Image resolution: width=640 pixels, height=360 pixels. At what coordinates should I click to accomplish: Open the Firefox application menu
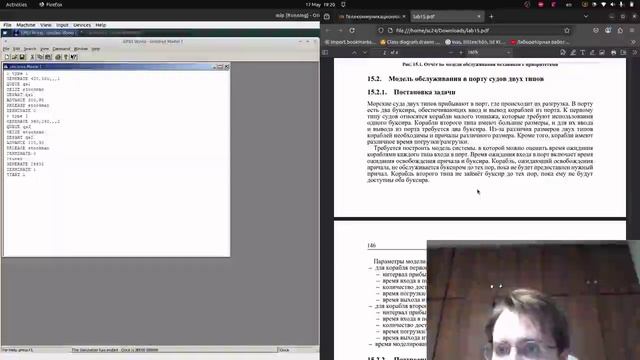(x=632, y=30)
